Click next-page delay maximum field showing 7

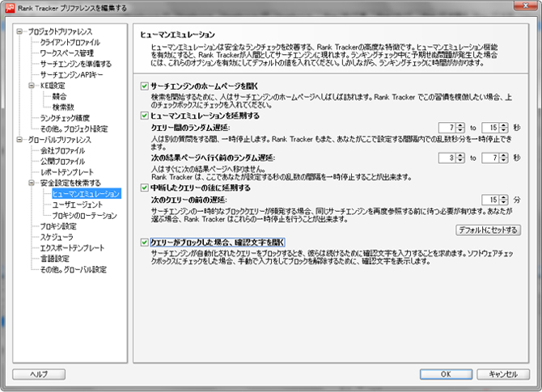490,158
